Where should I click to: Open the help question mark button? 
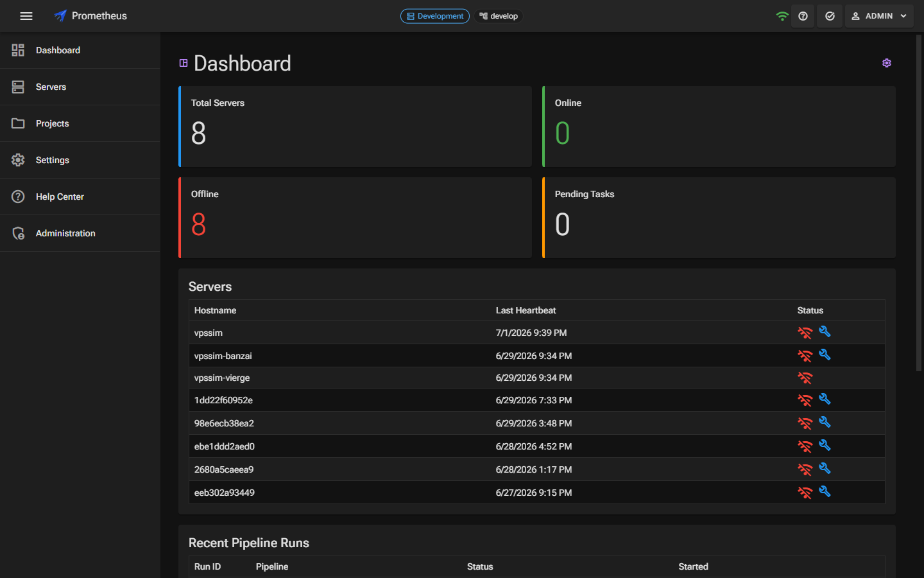[803, 16]
